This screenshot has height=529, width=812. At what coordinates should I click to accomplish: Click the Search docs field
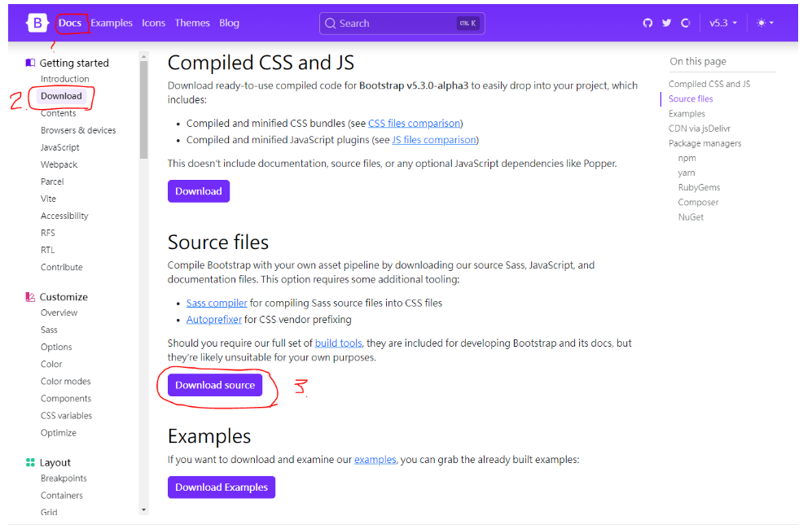click(402, 24)
